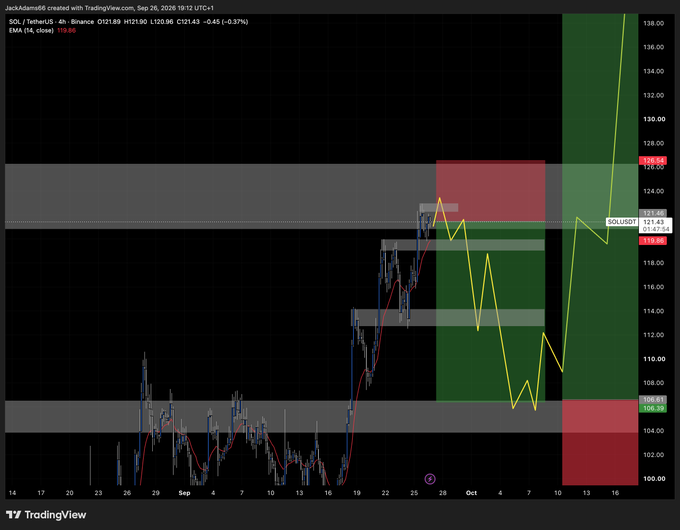Click the current price 121.43 label

[654, 222]
